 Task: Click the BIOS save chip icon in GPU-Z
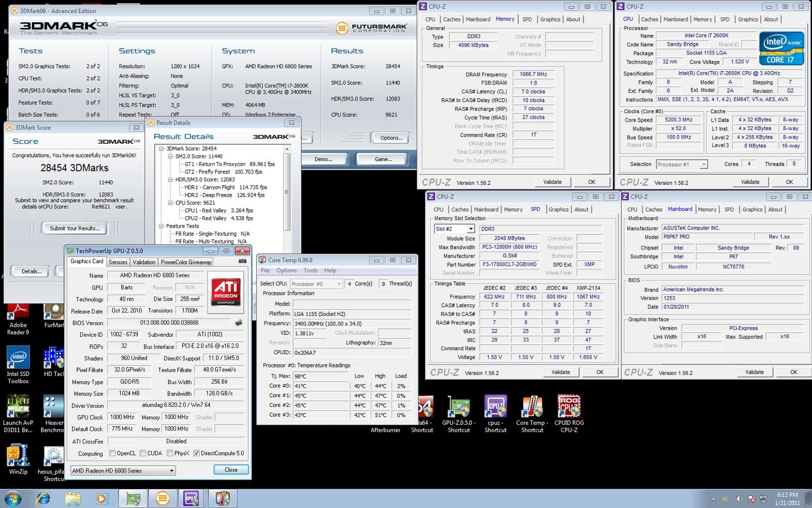[x=239, y=323]
